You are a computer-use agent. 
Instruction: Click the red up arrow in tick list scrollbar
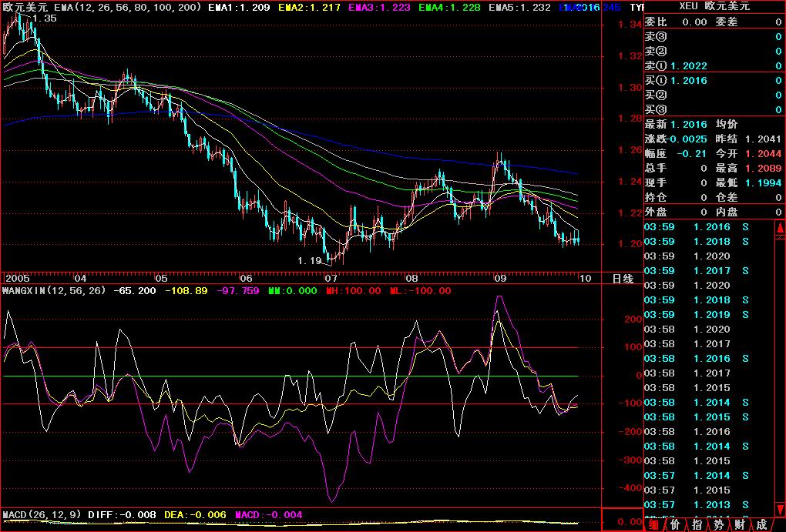coord(780,229)
